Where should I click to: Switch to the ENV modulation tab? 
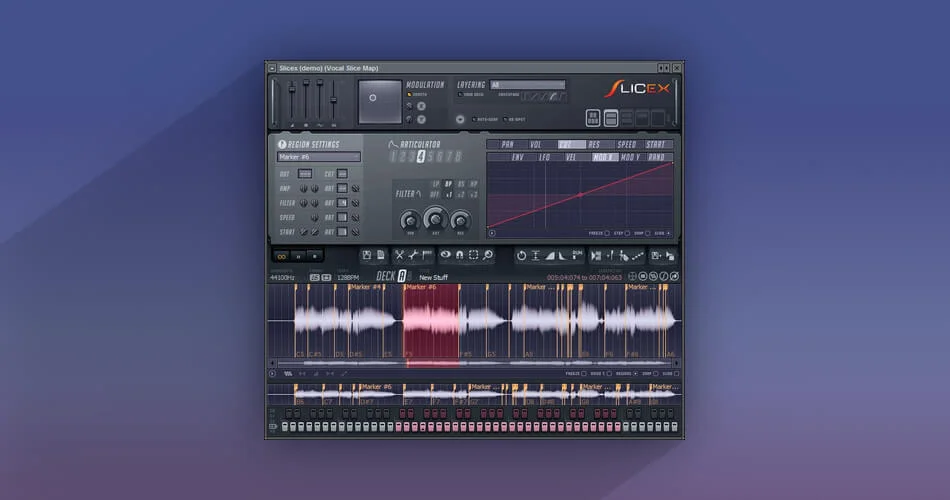point(517,157)
